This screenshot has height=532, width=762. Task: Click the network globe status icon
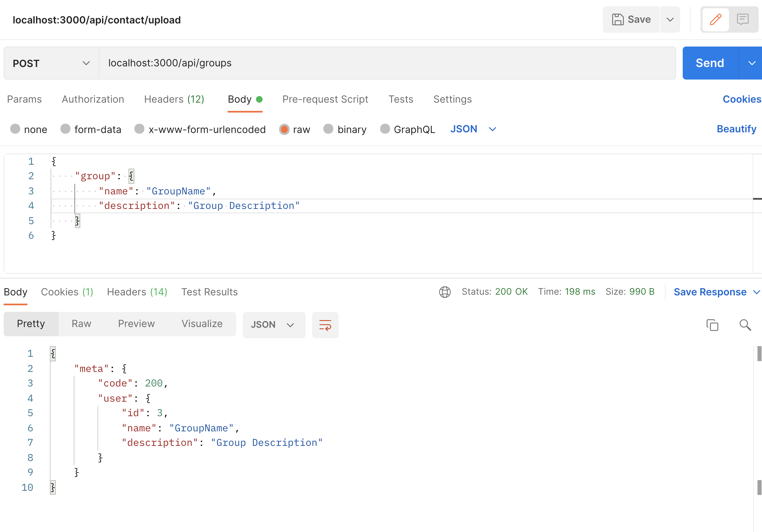(445, 292)
